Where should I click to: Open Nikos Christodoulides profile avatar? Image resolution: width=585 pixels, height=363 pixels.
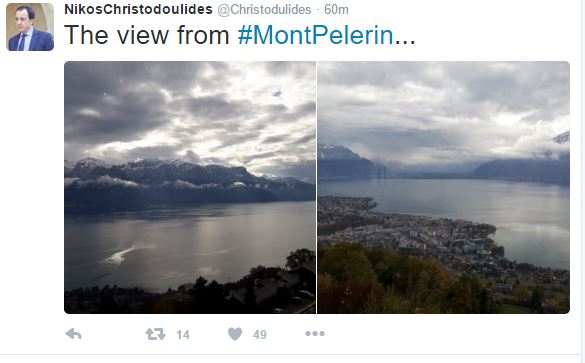pos(30,27)
